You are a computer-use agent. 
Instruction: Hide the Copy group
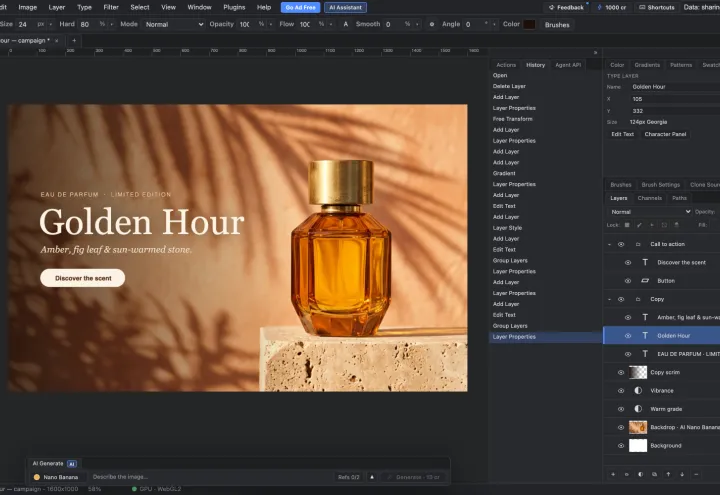pos(621,299)
